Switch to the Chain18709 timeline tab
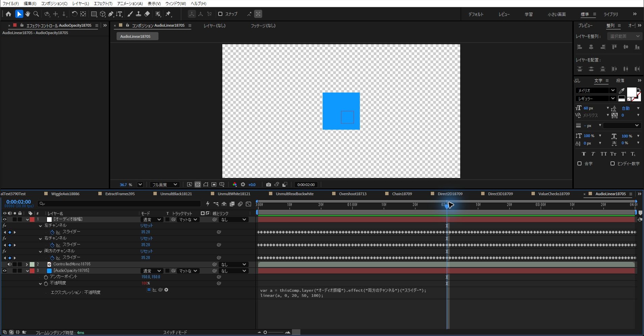644x336 pixels. click(x=402, y=194)
